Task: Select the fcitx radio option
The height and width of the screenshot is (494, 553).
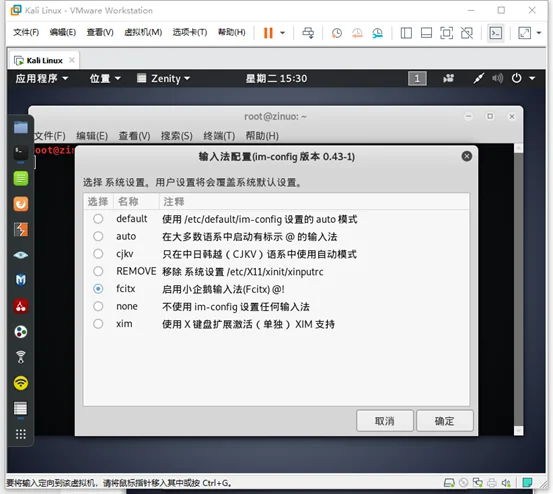Action: click(98, 289)
